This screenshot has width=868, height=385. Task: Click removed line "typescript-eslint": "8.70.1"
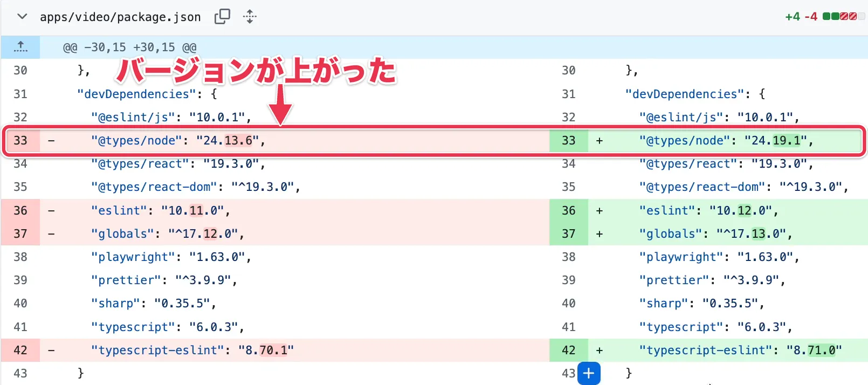tap(192, 350)
